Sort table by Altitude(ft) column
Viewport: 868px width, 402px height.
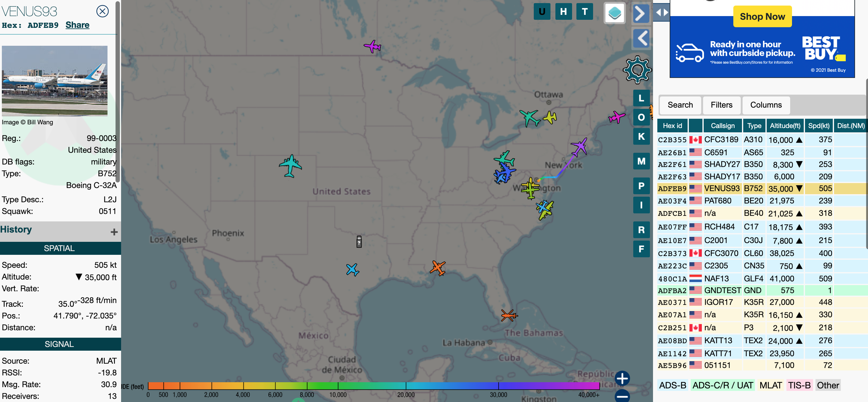coord(785,126)
